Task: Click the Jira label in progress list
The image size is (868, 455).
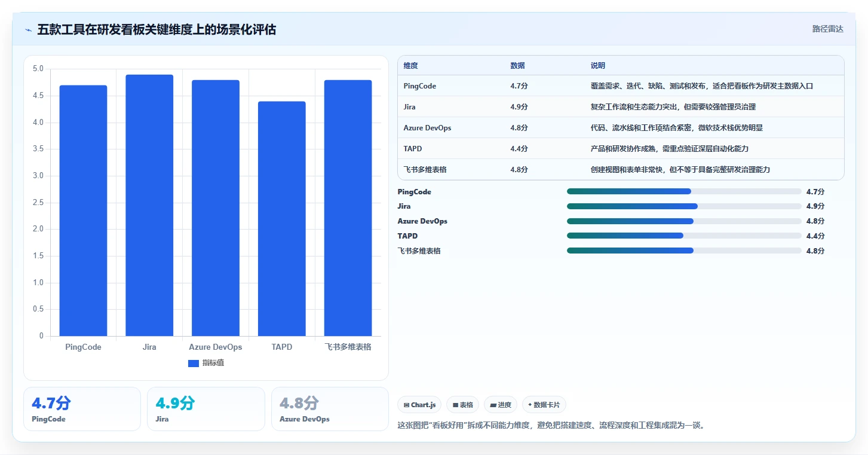Action: (404, 206)
